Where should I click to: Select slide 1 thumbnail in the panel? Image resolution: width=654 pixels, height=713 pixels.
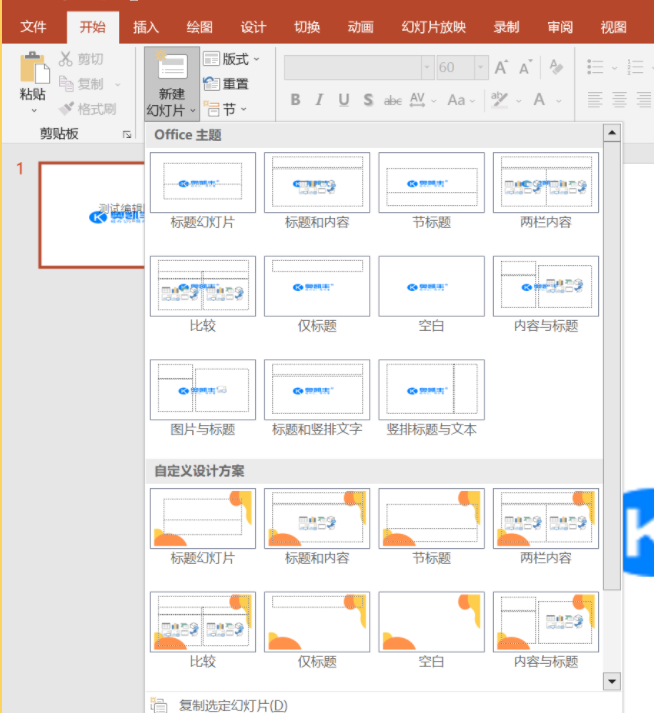click(x=92, y=215)
